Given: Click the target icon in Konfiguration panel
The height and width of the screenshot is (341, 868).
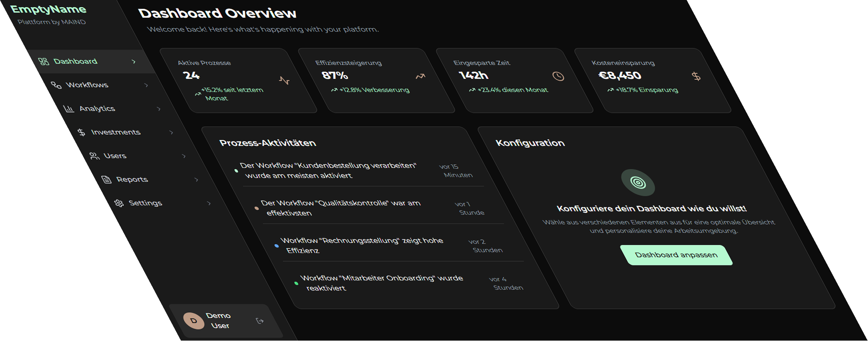Looking at the screenshot, I should 638,182.
